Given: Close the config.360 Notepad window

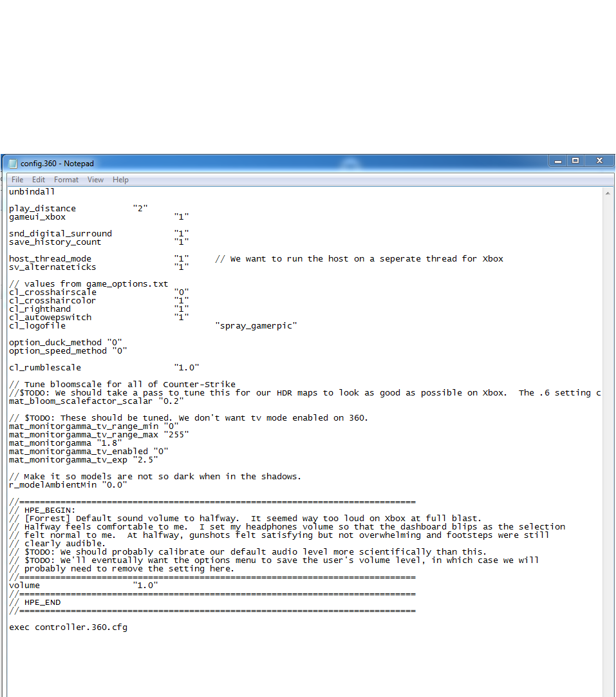Looking at the screenshot, I should pyautogui.click(x=599, y=161).
